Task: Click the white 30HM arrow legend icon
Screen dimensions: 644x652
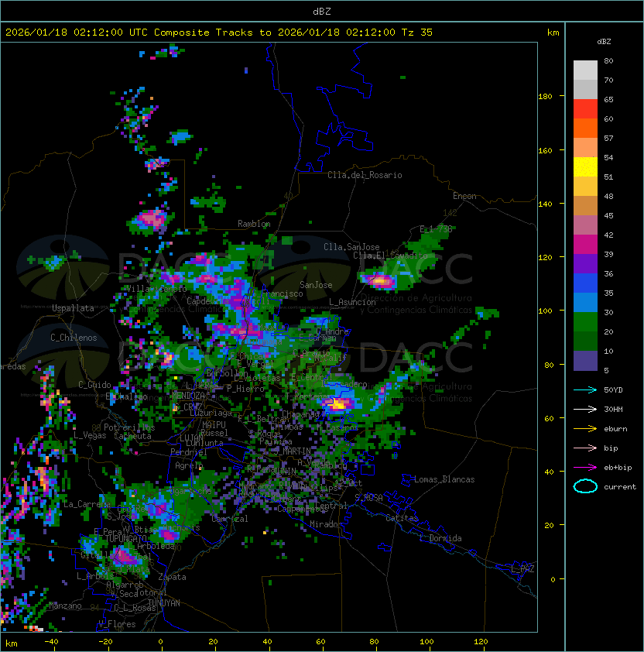Action: pyautogui.click(x=585, y=410)
